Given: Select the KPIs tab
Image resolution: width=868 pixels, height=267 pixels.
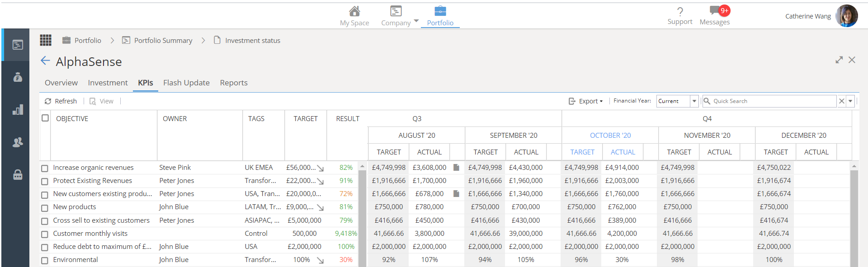Looking at the screenshot, I should [x=146, y=83].
